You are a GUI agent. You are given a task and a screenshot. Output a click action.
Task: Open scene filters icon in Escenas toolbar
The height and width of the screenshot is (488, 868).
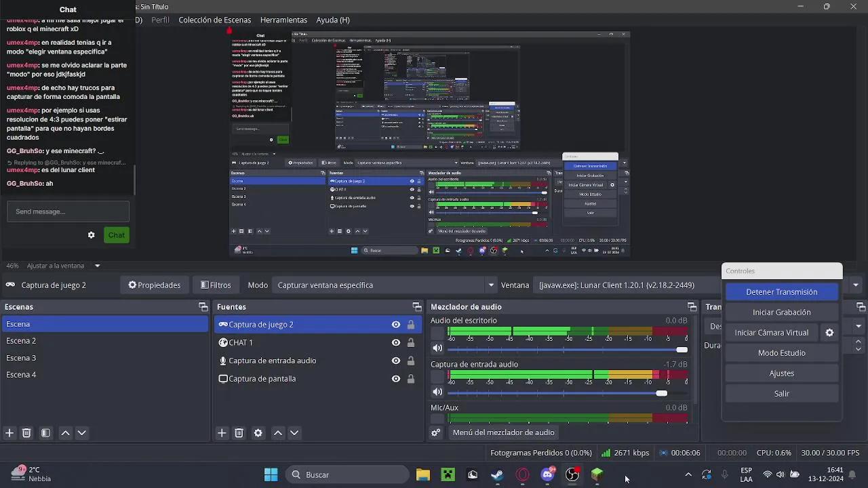click(x=45, y=432)
